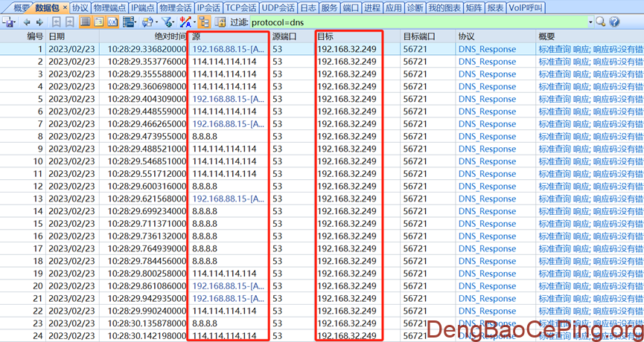This screenshot has width=644, height=342.
Task: Click the previous bookmark icon in toolbar
Action: 57,22
